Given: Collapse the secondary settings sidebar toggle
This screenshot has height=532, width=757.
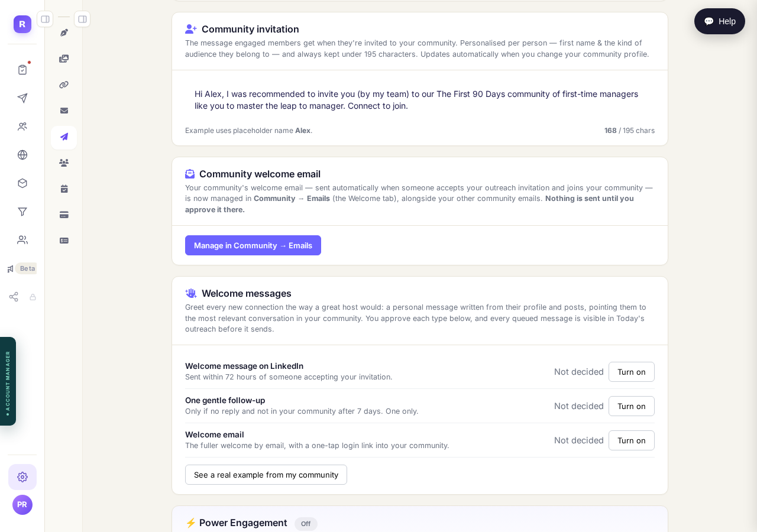Looking at the screenshot, I should (x=82, y=19).
